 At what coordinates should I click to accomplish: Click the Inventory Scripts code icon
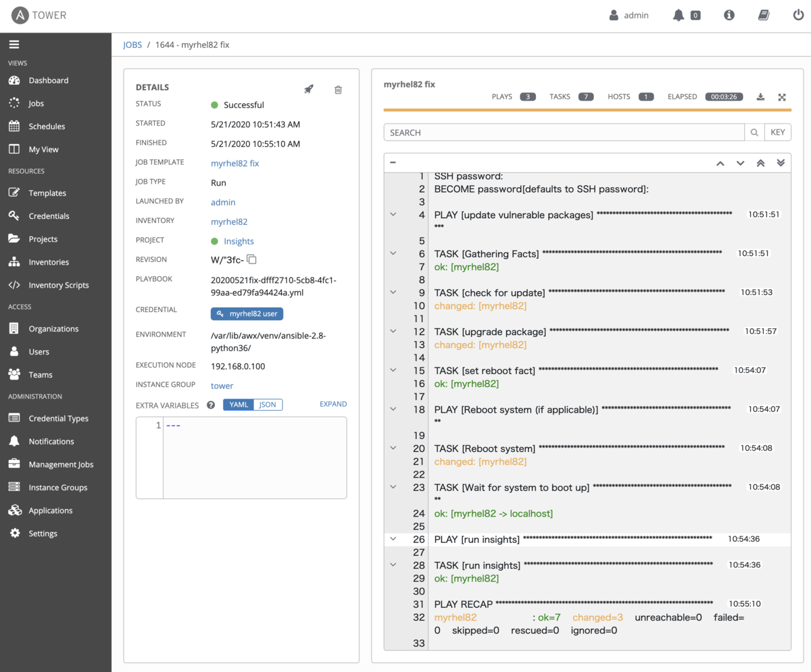pyautogui.click(x=14, y=285)
